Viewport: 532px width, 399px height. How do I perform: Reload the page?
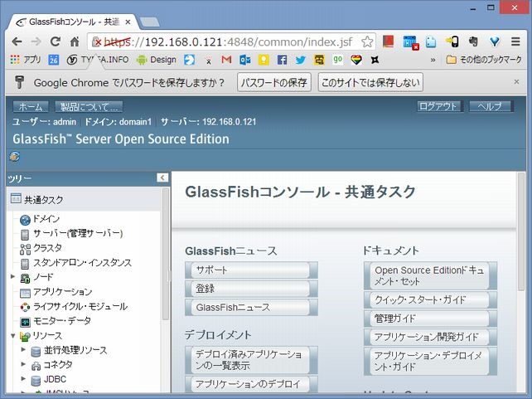56,41
